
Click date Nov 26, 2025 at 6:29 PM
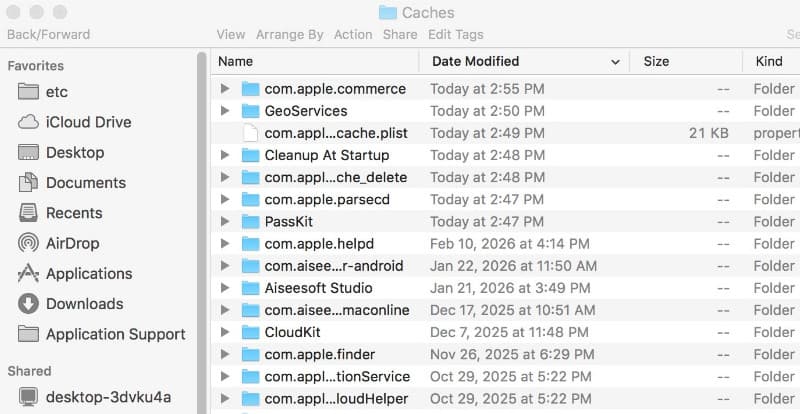[512, 354]
